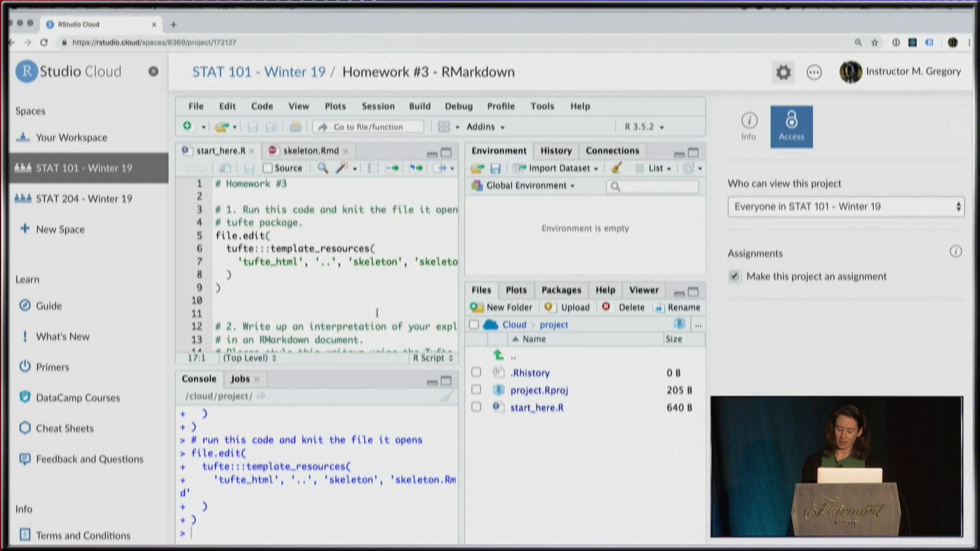Open the Session menu
Image resolution: width=980 pixels, height=551 pixels.
(378, 106)
